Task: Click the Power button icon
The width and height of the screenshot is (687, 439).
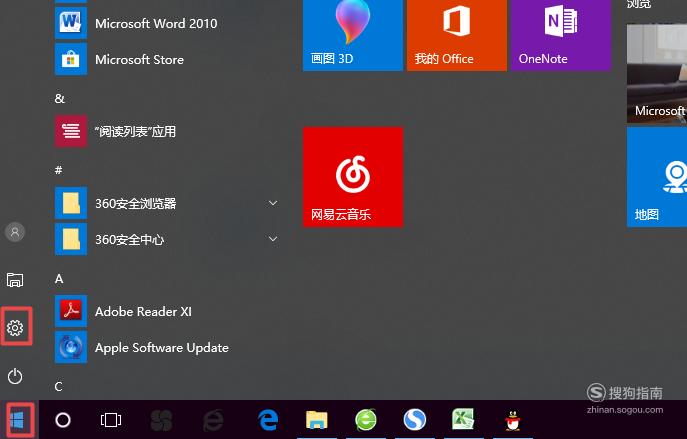Action: tap(15, 376)
